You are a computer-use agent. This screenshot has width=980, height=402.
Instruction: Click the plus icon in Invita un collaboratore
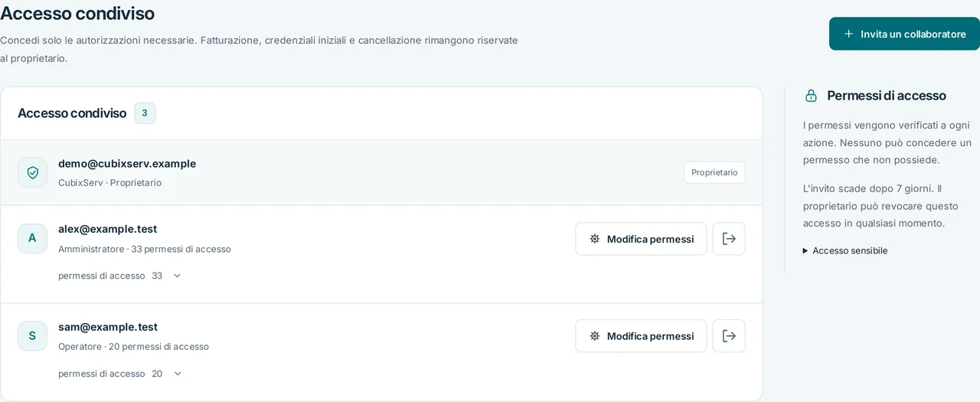[x=848, y=34]
